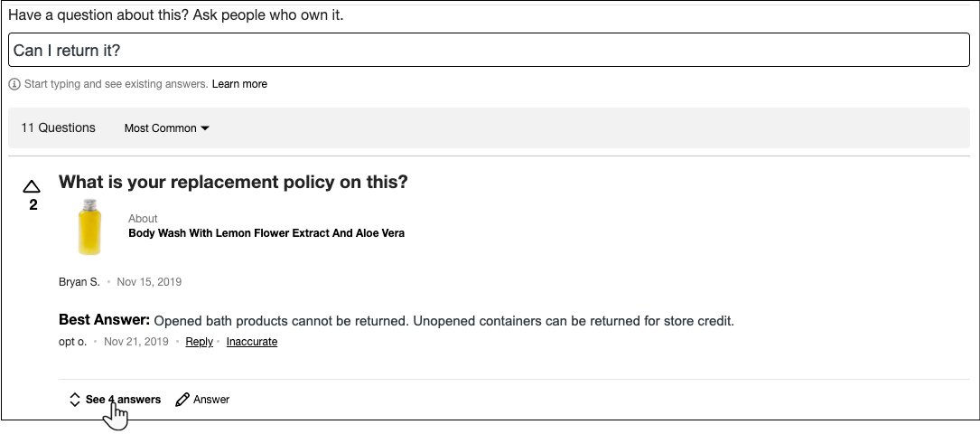The height and width of the screenshot is (434, 980).
Task: Click the info icon beside the typing hint
Action: pyautogui.click(x=14, y=84)
